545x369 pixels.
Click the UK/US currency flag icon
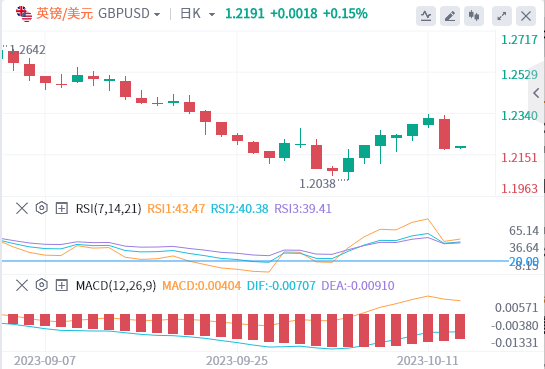point(24,14)
